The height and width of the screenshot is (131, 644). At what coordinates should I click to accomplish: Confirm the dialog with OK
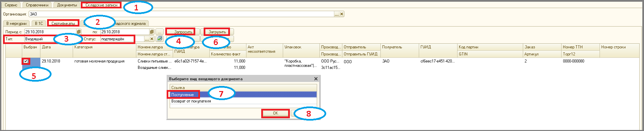tap(275, 113)
